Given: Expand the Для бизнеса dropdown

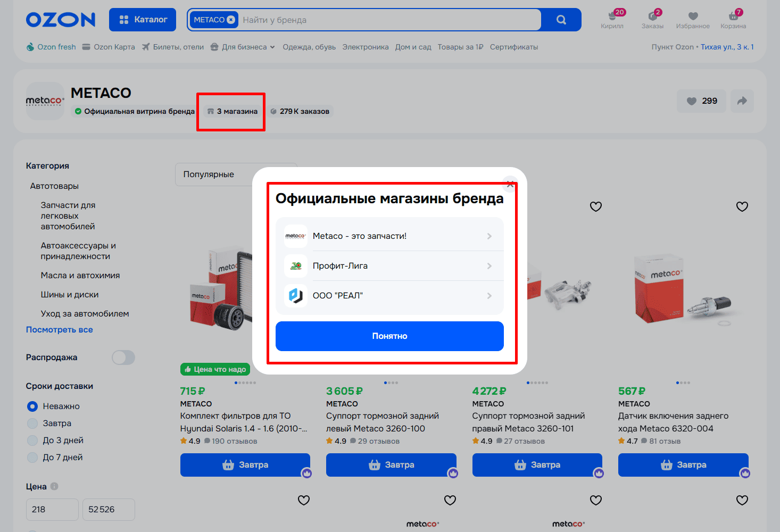Looking at the screenshot, I should tap(243, 47).
